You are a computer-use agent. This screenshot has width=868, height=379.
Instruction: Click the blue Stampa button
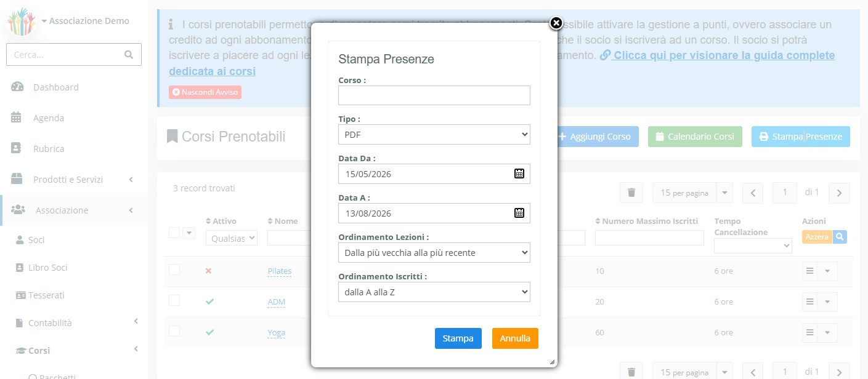(458, 338)
